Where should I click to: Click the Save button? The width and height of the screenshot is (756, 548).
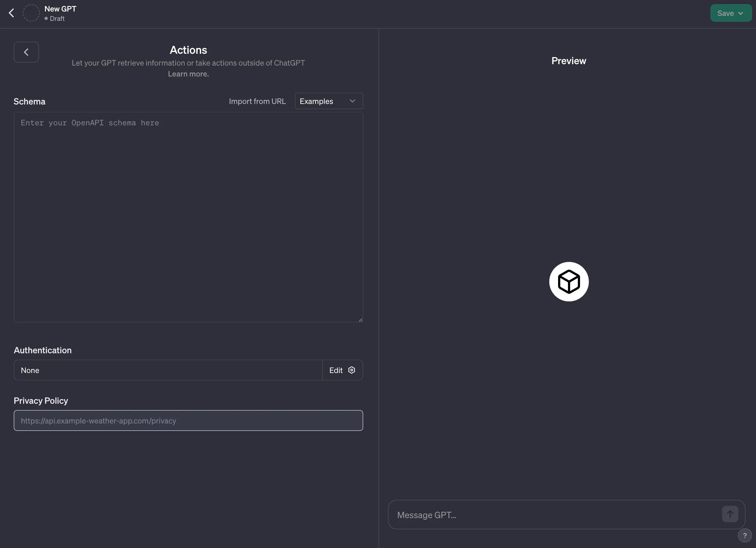pyautogui.click(x=725, y=13)
